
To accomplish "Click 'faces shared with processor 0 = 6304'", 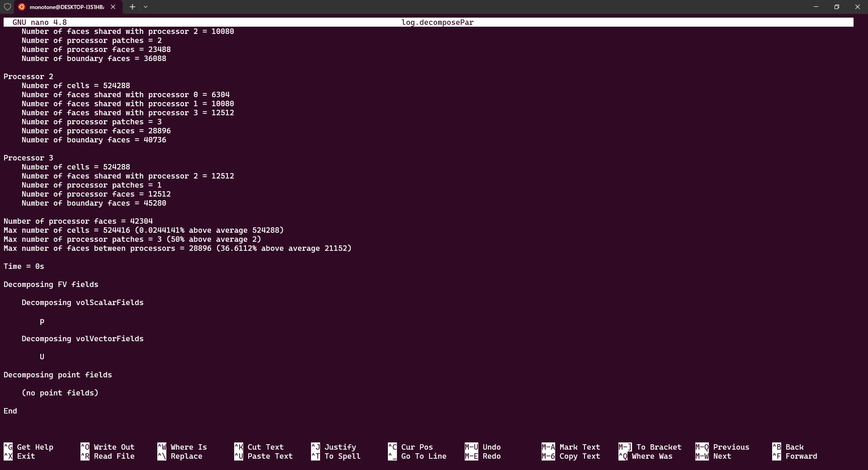I will point(126,94).
